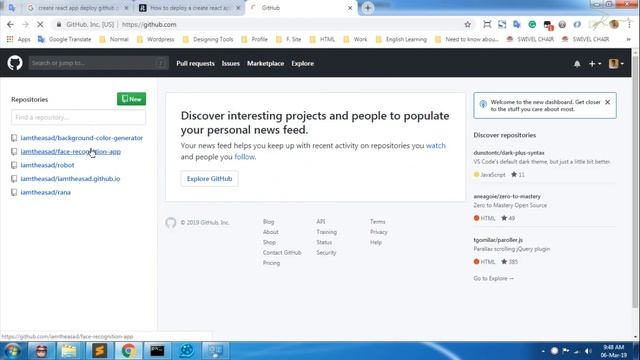
Task: Open File Explorer from the taskbar
Action: coord(69,351)
